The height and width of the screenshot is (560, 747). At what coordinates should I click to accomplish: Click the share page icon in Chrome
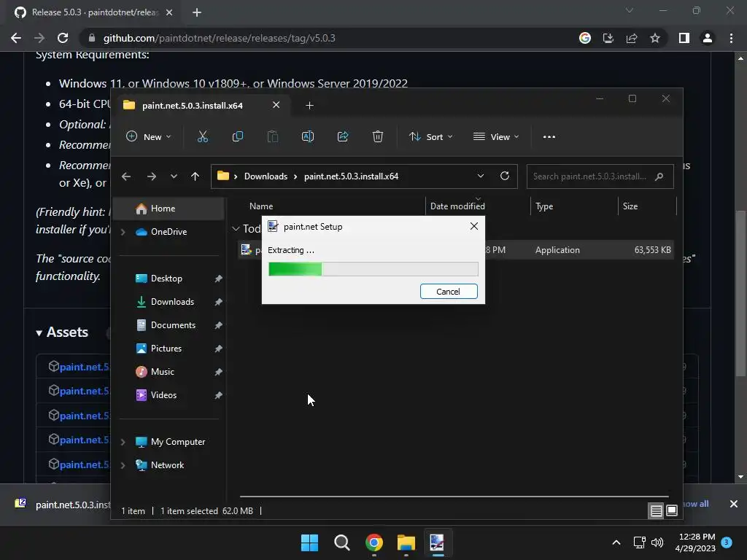point(632,38)
